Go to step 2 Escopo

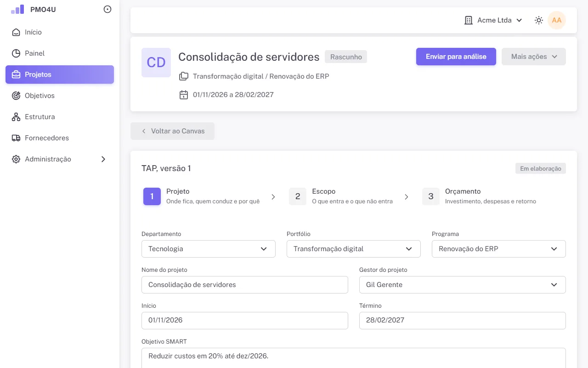point(341,196)
